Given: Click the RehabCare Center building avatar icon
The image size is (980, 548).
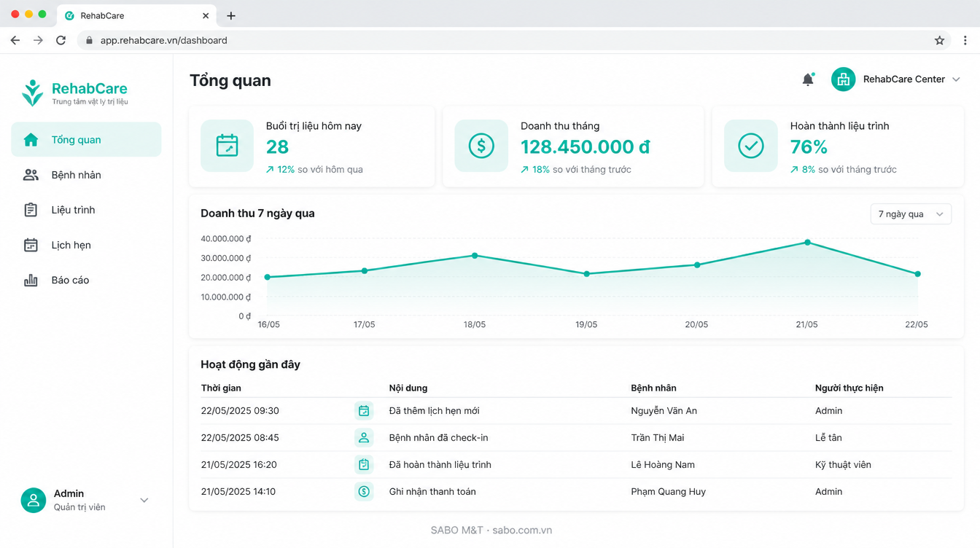Looking at the screenshot, I should coord(844,79).
